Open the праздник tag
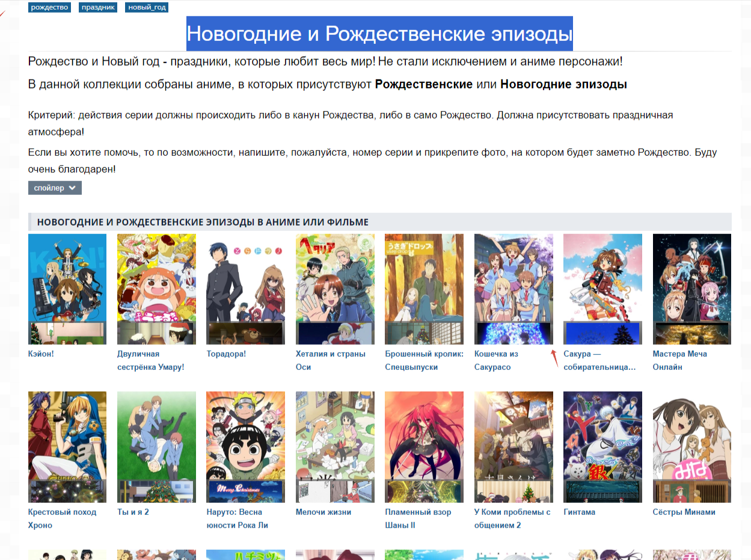The width and height of the screenshot is (751, 560). (98, 7)
